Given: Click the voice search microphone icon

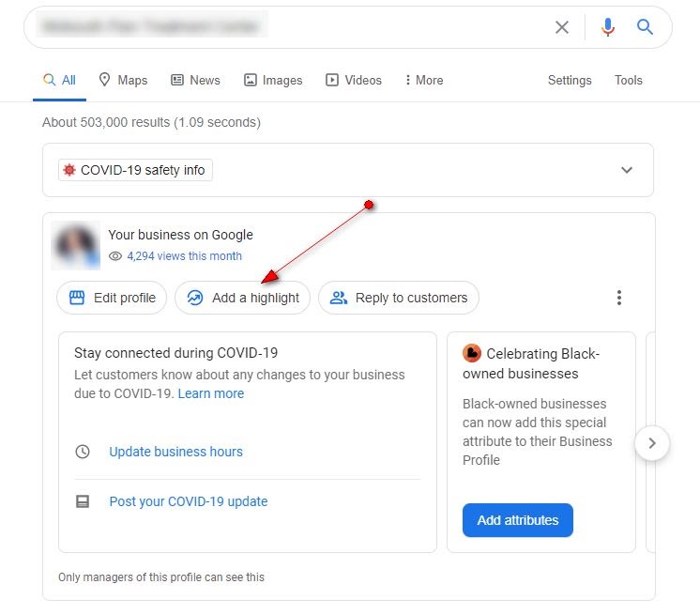Looking at the screenshot, I should pos(608,27).
